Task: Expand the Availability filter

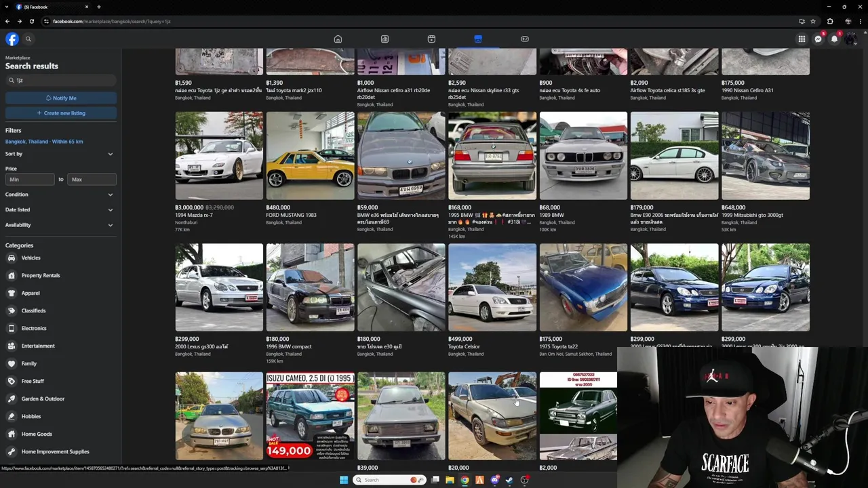Action: click(x=60, y=225)
